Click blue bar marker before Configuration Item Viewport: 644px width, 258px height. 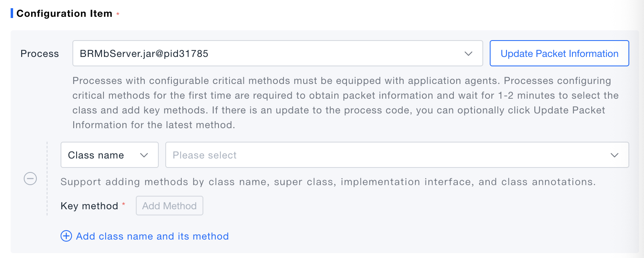click(12, 13)
